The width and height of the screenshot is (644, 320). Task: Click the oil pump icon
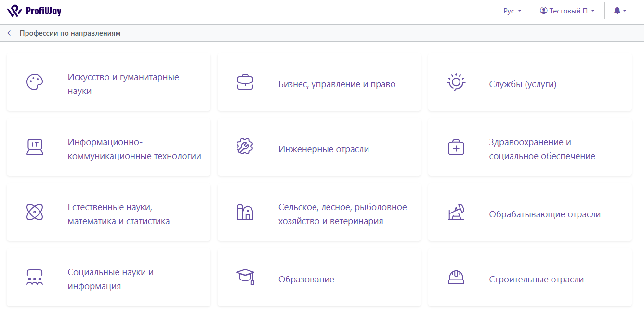pyautogui.click(x=456, y=212)
